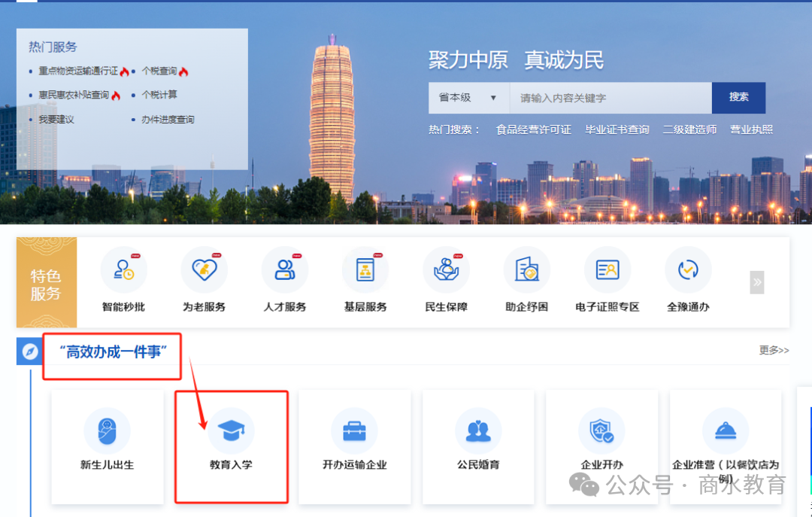Open the 民生保障 service icon
The width and height of the screenshot is (812, 517).
(x=446, y=279)
